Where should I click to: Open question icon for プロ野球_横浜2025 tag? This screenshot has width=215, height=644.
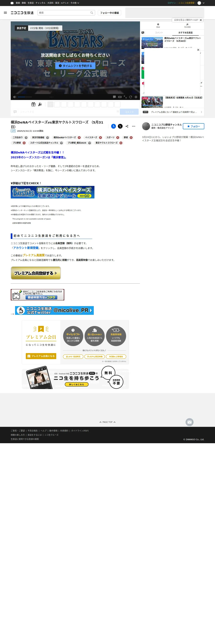point(89,143)
